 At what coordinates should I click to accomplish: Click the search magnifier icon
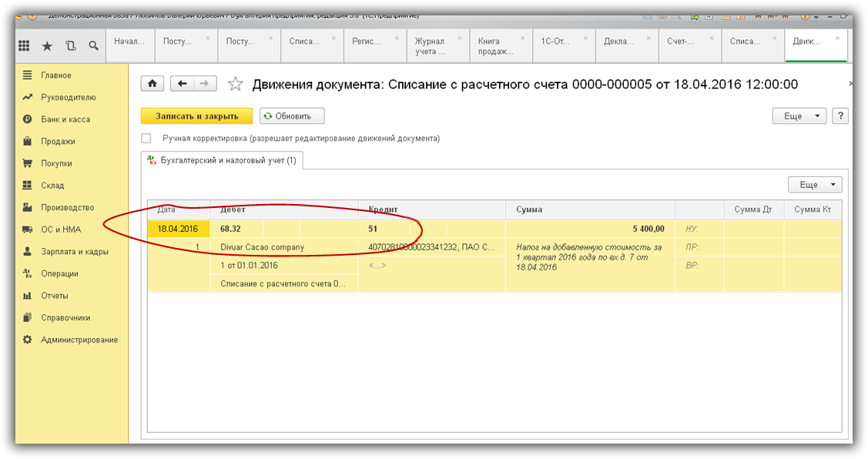point(93,46)
